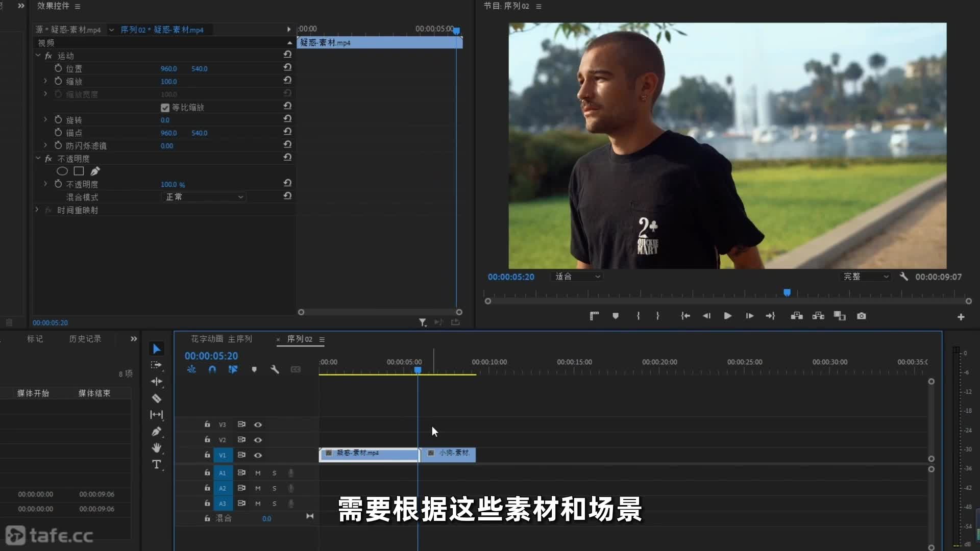The height and width of the screenshot is (551, 980).
Task: Reset the 旋转 parameter
Action: coord(287,119)
